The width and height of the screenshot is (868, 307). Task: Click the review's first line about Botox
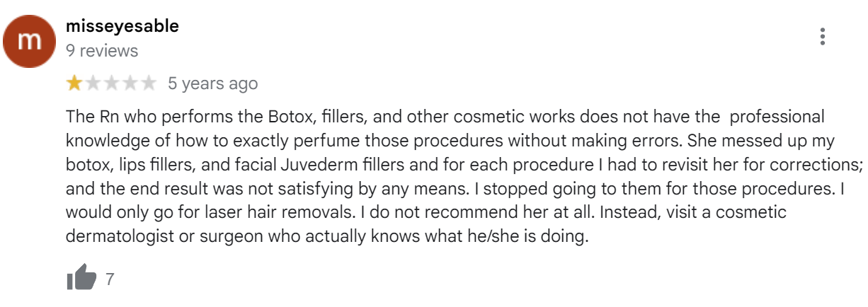click(x=445, y=117)
